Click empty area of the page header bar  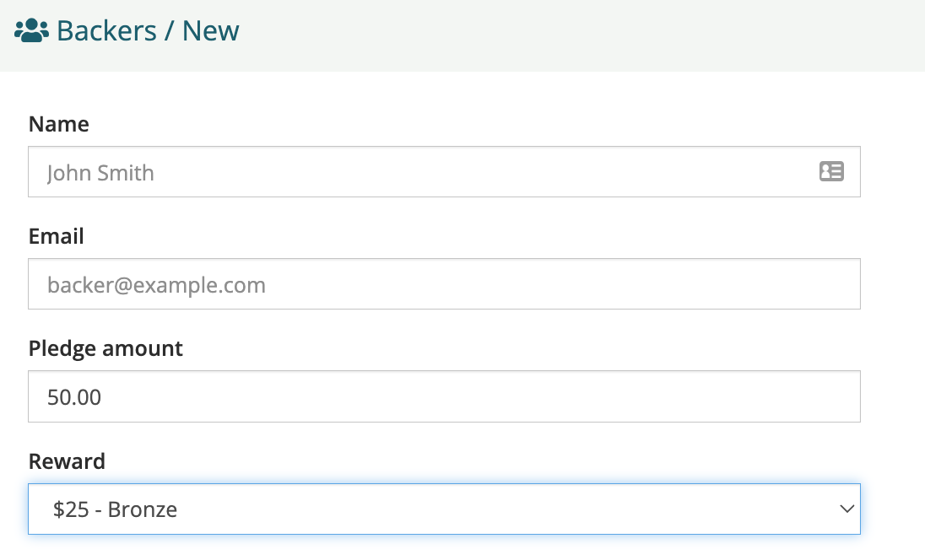tap(578, 35)
